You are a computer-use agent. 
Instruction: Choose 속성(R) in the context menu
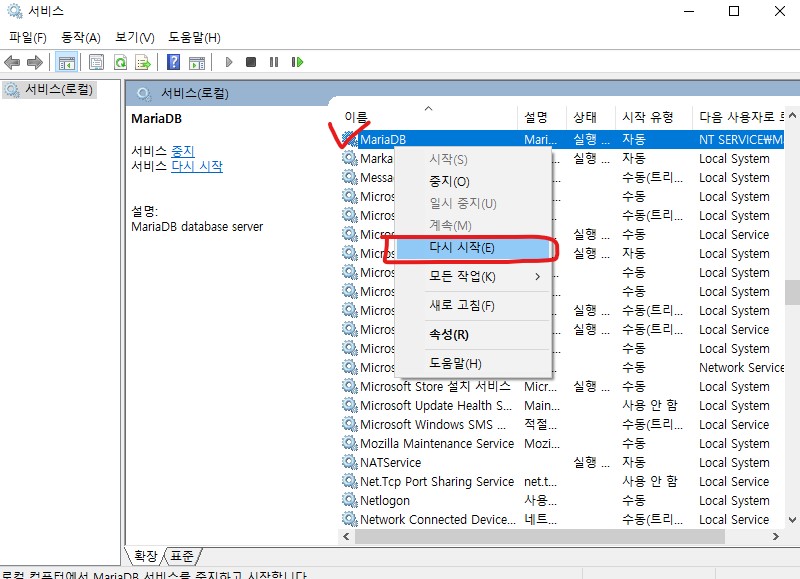click(x=473, y=335)
